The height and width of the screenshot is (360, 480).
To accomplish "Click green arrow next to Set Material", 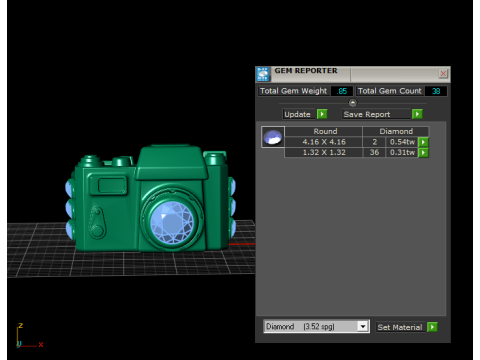I will pos(432,327).
